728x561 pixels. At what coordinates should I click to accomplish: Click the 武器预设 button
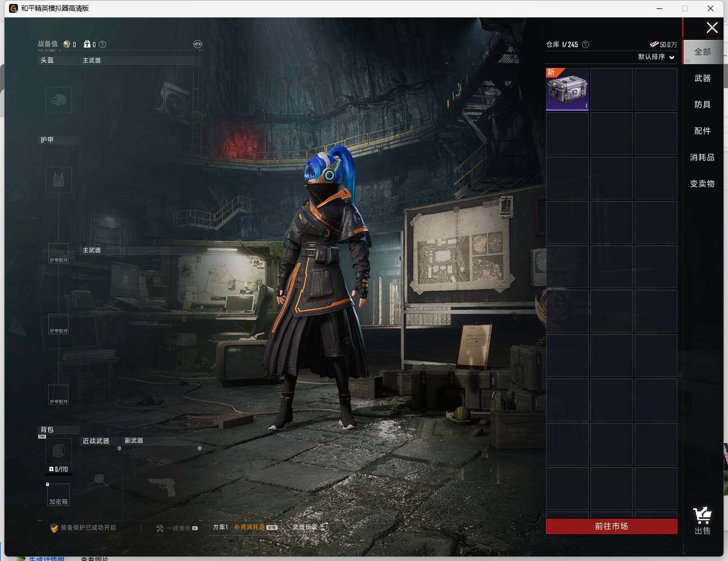(305, 527)
